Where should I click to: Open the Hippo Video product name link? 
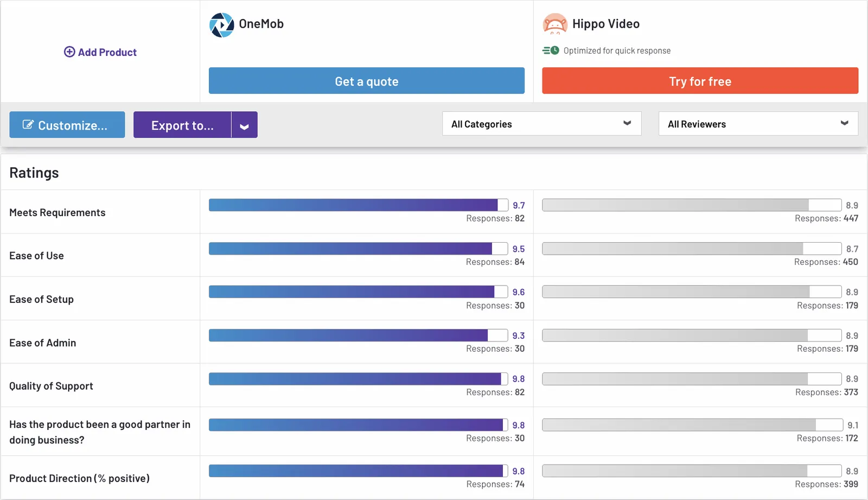point(606,24)
